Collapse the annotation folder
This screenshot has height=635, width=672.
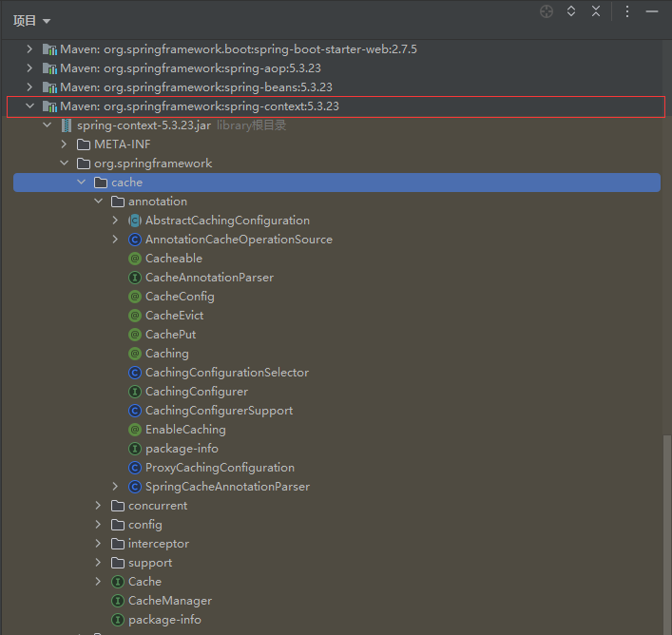(x=98, y=202)
